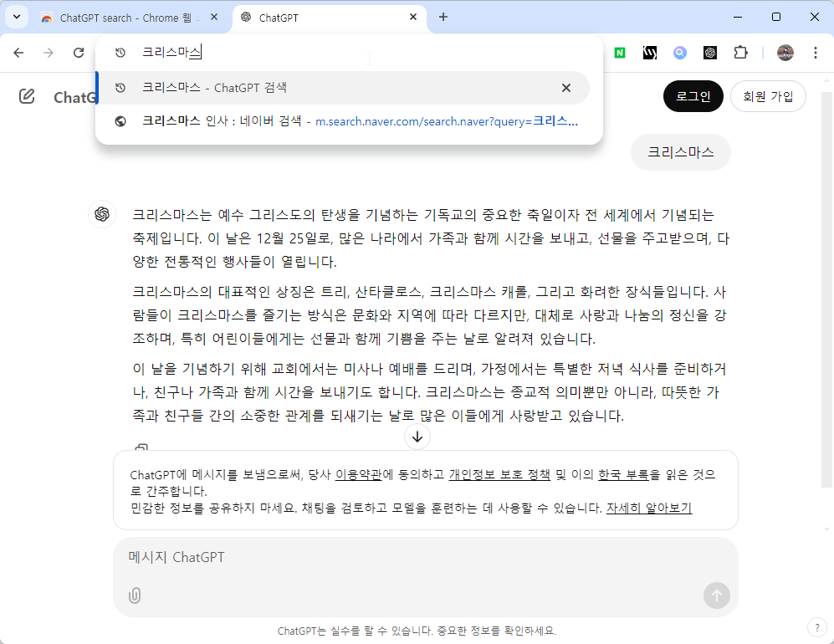Reload the current page
834x644 pixels.
coord(79,52)
